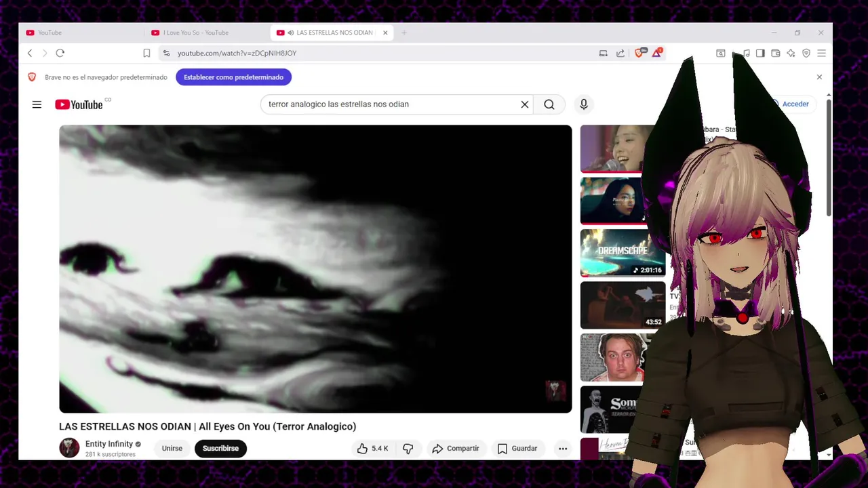Screen dimensions: 868x488
Task: Open the browser main hamburger menu
Action: click(x=821, y=53)
